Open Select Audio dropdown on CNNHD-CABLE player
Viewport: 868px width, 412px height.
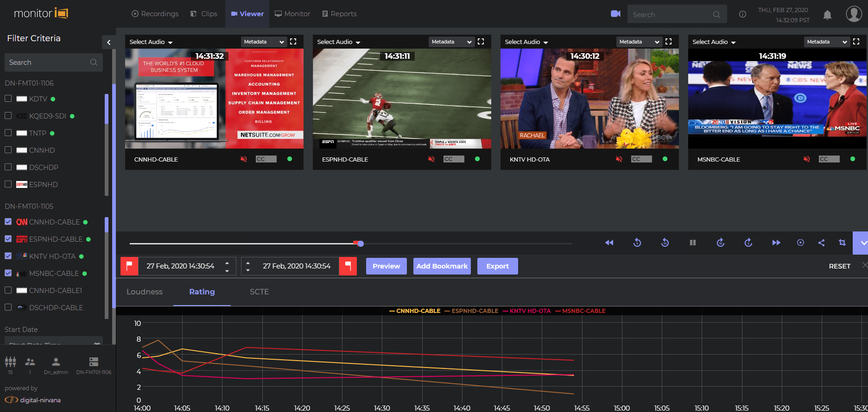(x=151, y=42)
